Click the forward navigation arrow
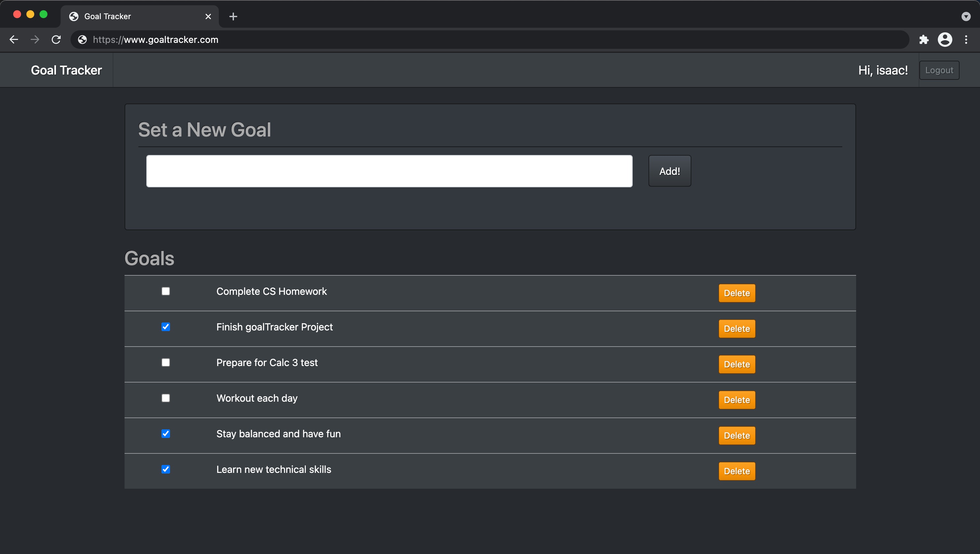The width and height of the screenshot is (980, 554). point(35,40)
